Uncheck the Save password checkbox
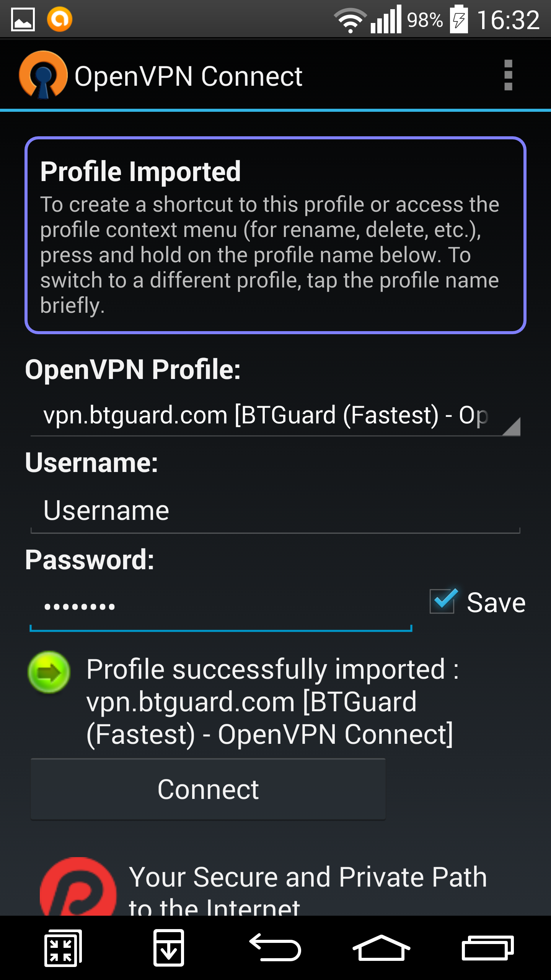The image size is (551, 980). tap(442, 601)
